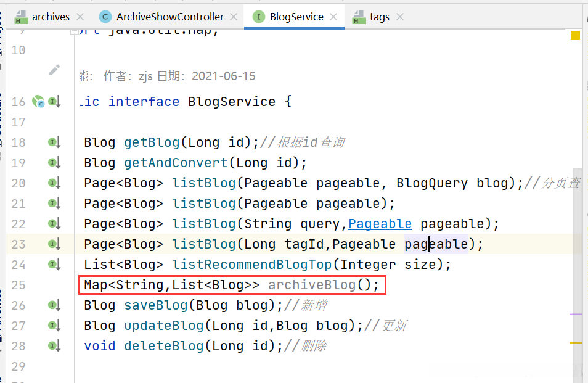Viewport: 588px width, 383px height.
Task: Click the interface keyword on line 16
Action: (x=144, y=102)
